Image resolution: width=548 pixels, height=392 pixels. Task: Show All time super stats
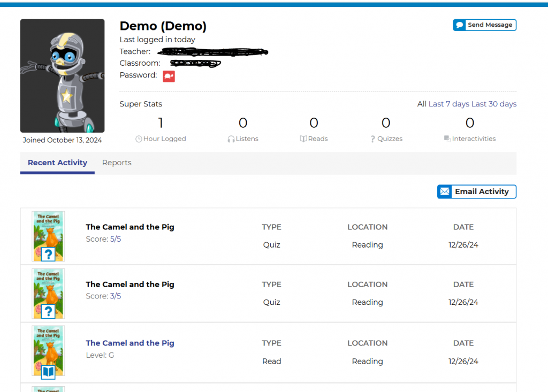click(x=422, y=104)
